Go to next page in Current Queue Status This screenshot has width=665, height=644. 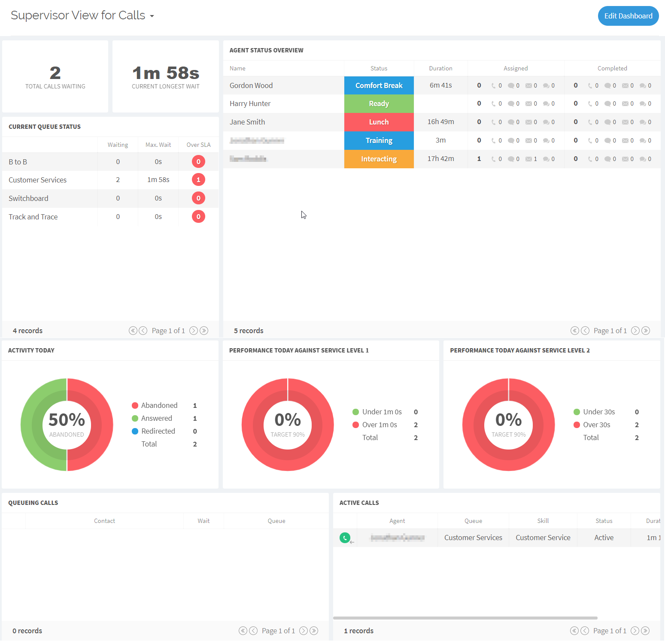(x=194, y=331)
